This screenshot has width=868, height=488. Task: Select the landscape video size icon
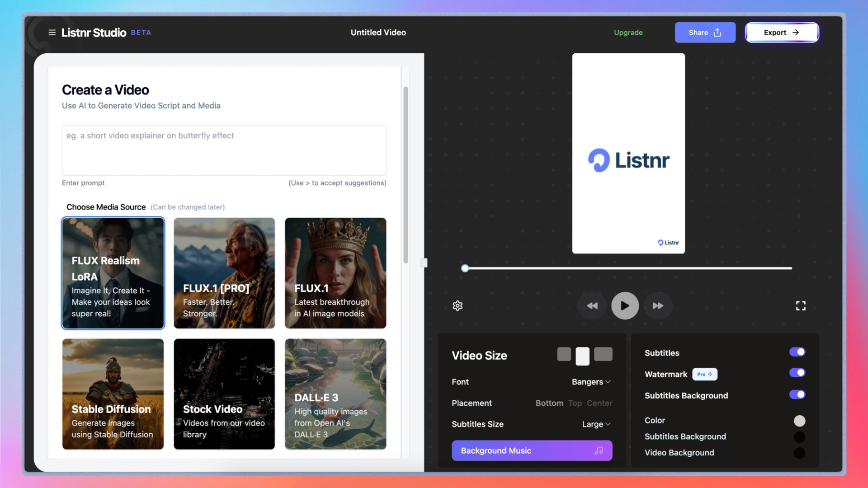click(x=603, y=354)
